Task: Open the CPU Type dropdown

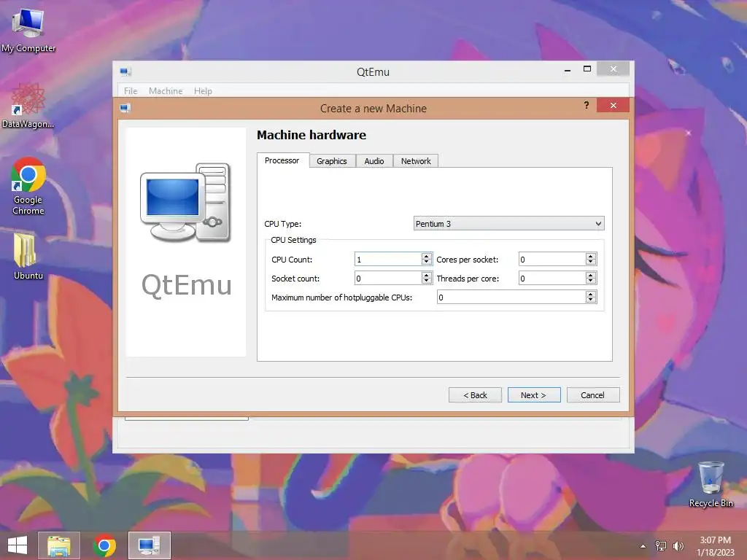Action: pyautogui.click(x=508, y=224)
